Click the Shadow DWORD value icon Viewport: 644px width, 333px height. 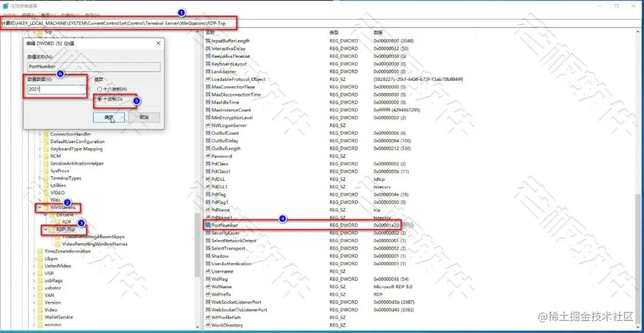coord(208,256)
